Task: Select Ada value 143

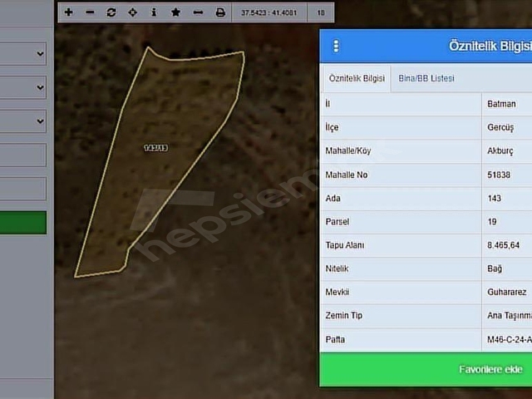Action: pyautogui.click(x=494, y=198)
